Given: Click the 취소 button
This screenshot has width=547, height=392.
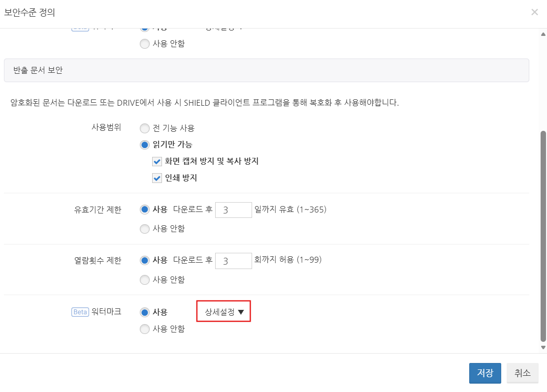Looking at the screenshot, I should [522, 373].
